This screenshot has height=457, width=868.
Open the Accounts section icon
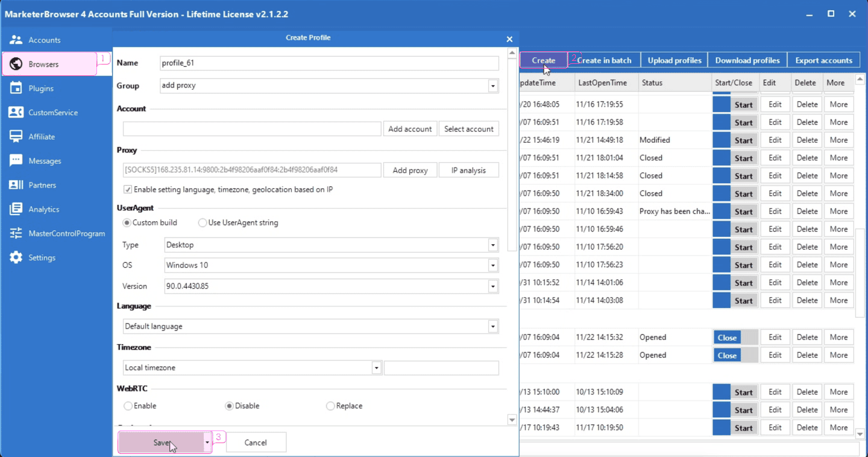click(x=16, y=40)
